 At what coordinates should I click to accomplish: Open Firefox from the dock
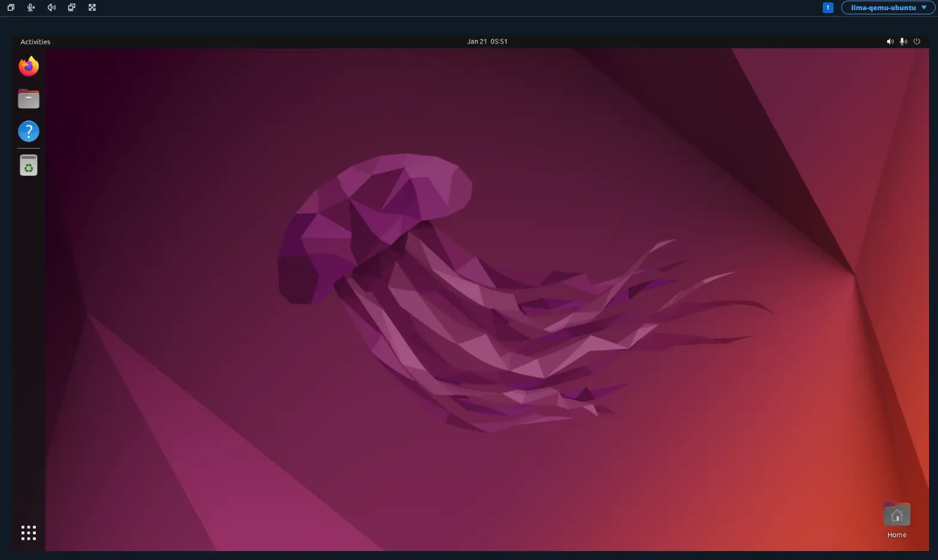[x=29, y=66]
